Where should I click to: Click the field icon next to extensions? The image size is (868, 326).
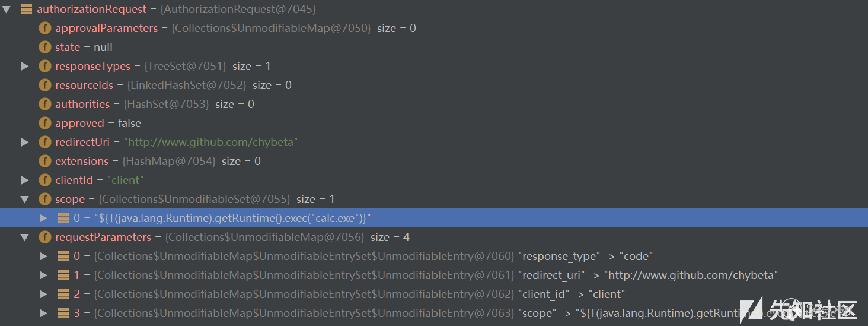pos(44,161)
